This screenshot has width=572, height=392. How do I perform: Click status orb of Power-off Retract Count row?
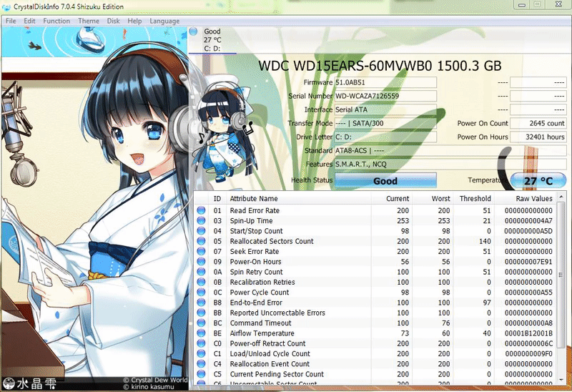[201, 343]
